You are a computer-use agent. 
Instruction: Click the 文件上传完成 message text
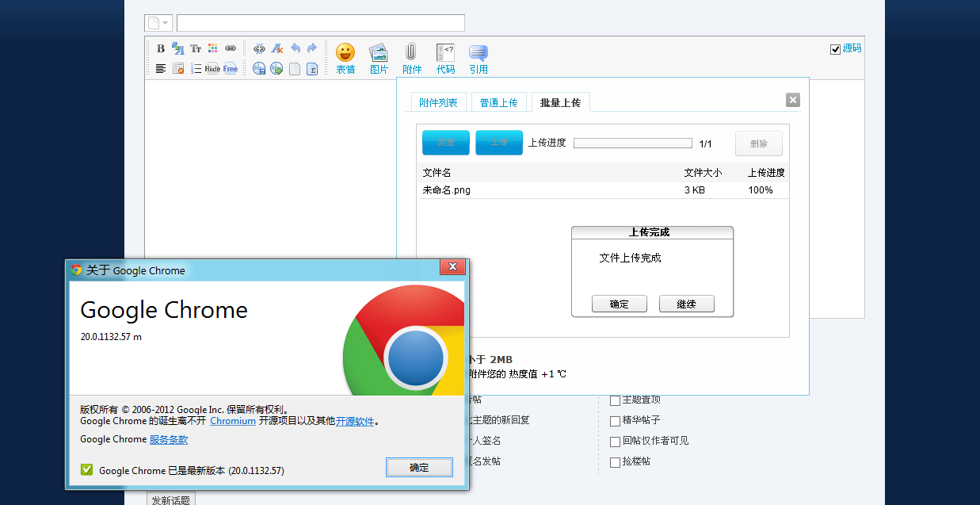(x=631, y=258)
